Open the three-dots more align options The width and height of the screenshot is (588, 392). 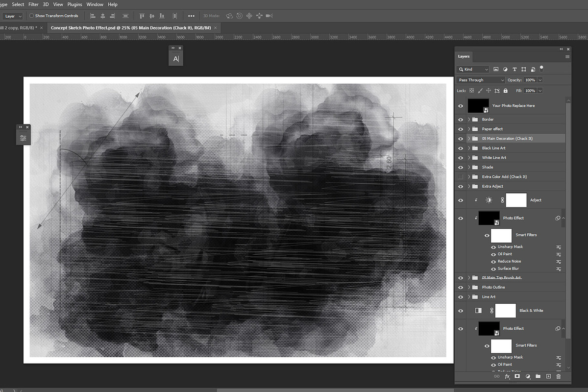191,16
